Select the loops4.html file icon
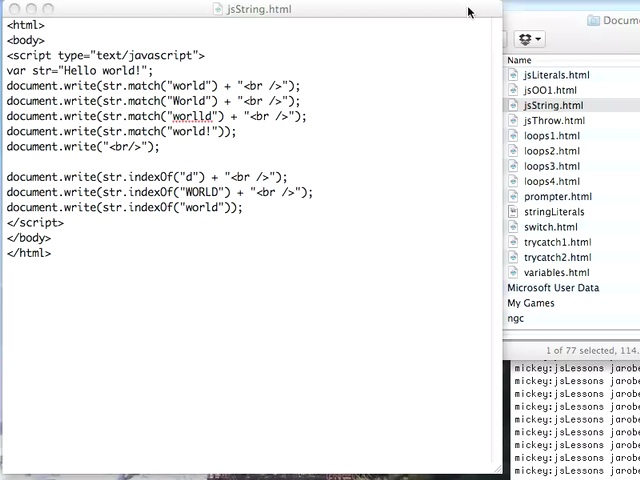 pos(513,181)
